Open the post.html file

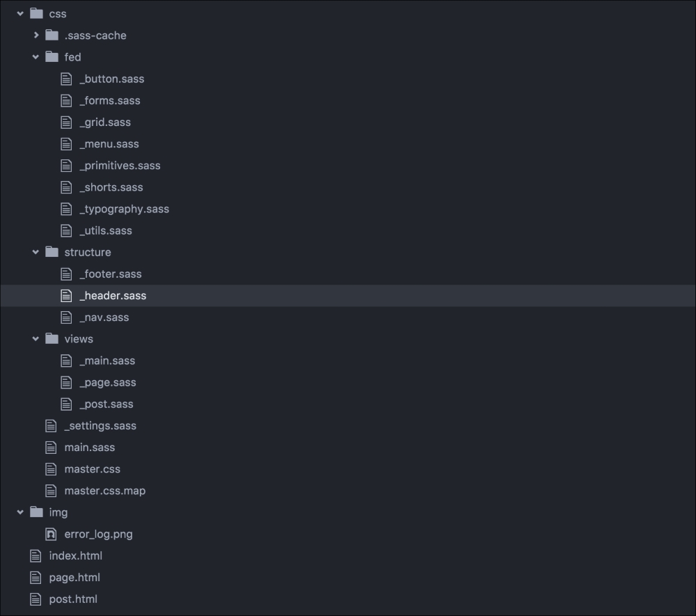click(x=72, y=599)
